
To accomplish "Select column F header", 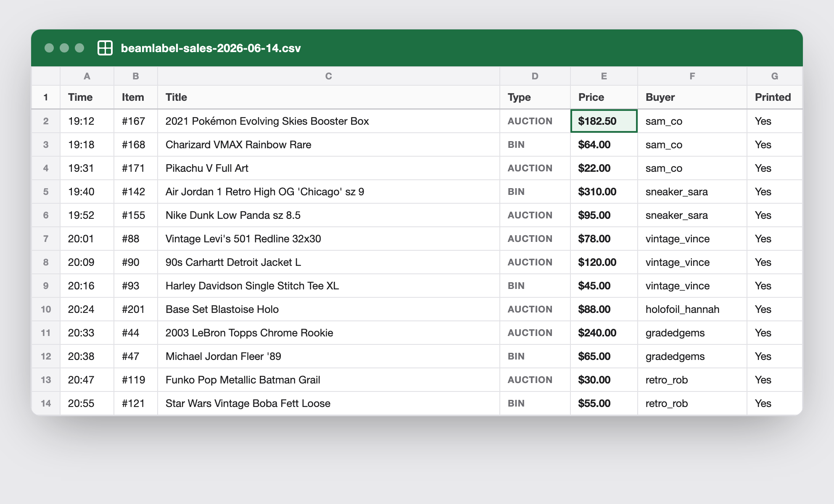I will click(692, 76).
